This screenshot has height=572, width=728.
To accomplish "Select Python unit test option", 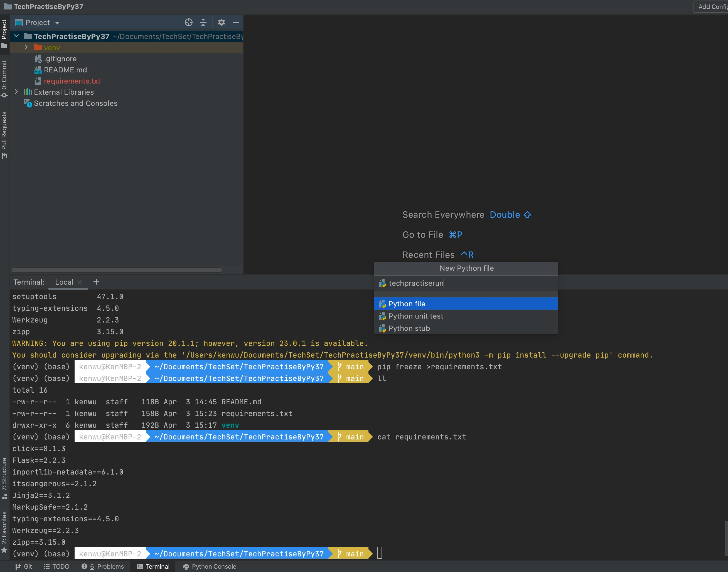I will coord(415,316).
